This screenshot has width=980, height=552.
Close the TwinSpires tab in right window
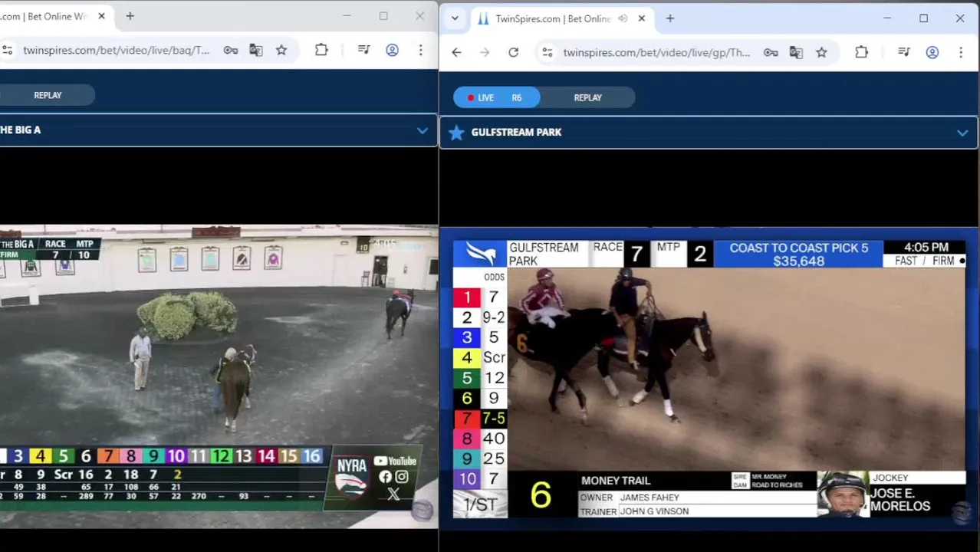point(642,18)
